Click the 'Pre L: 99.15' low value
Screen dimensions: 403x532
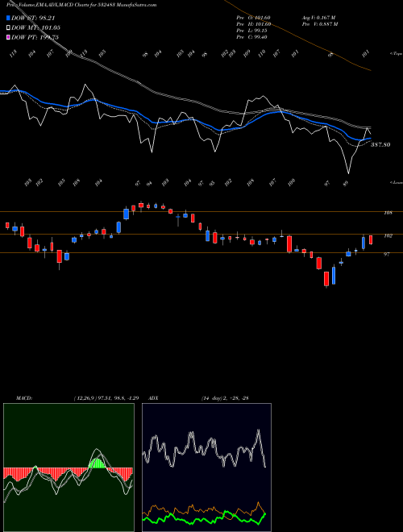[252, 31]
